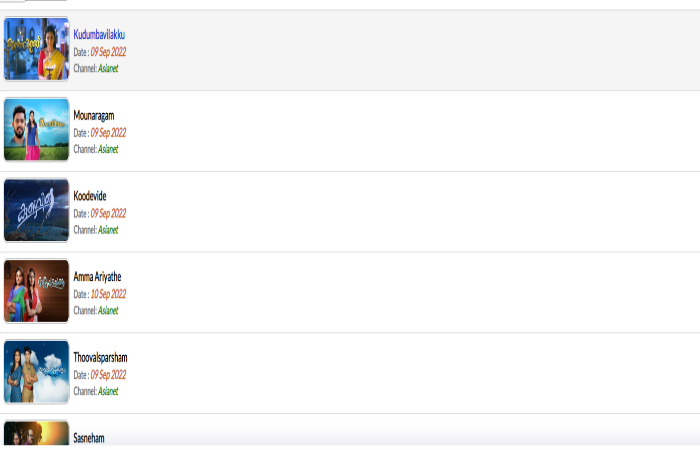Select the Sasneham title link

click(89, 438)
